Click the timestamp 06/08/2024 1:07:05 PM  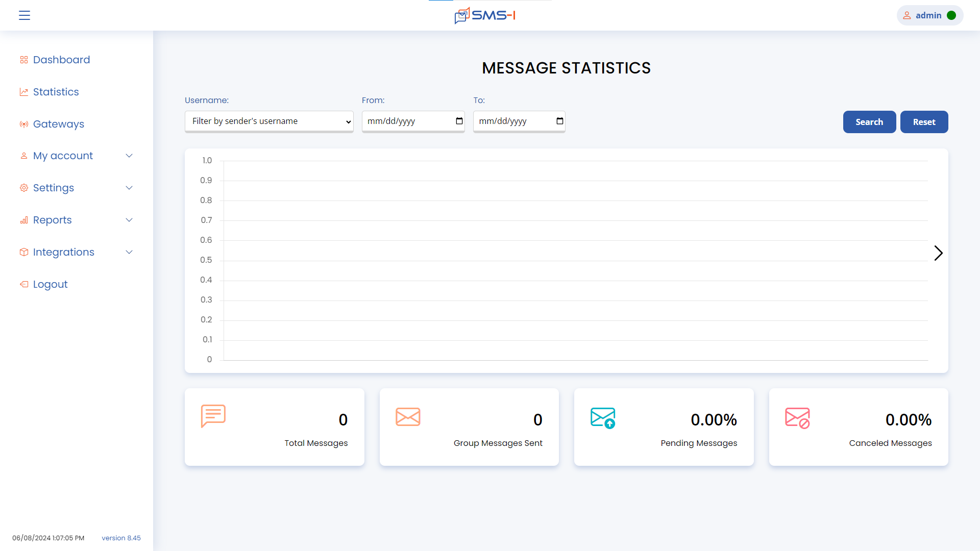(x=48, y=538)
